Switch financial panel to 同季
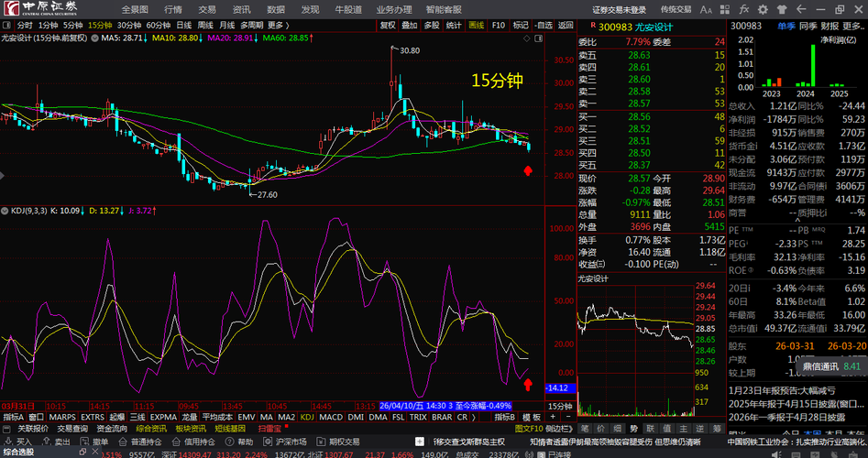 tap(808, 26)
